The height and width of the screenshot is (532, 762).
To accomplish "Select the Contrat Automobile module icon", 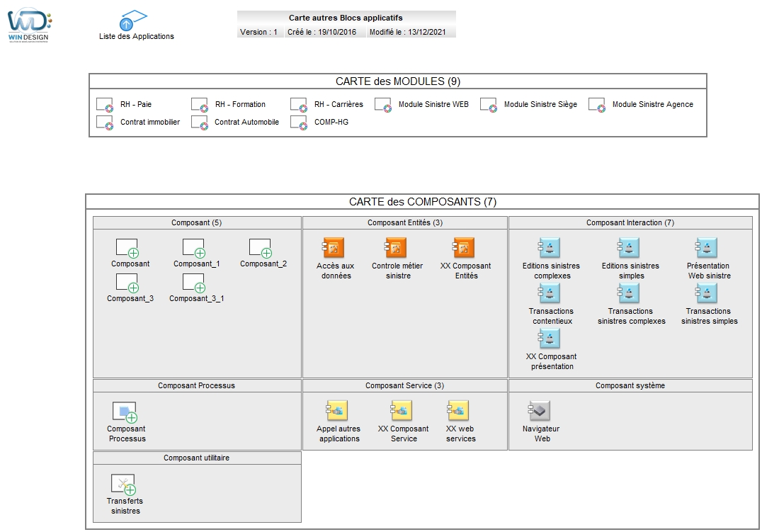I will [200, 123].
